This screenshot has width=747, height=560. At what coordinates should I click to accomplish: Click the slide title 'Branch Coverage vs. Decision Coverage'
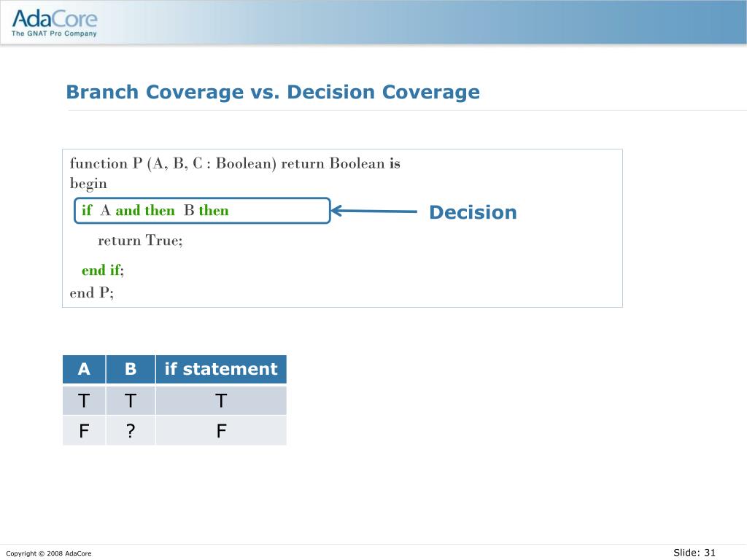tap(273, 92)
